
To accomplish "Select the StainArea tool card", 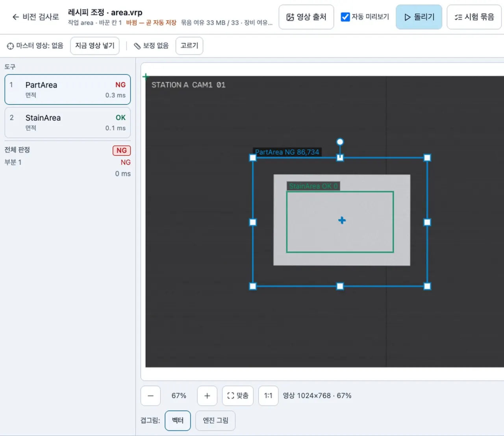I will point(68,122).
